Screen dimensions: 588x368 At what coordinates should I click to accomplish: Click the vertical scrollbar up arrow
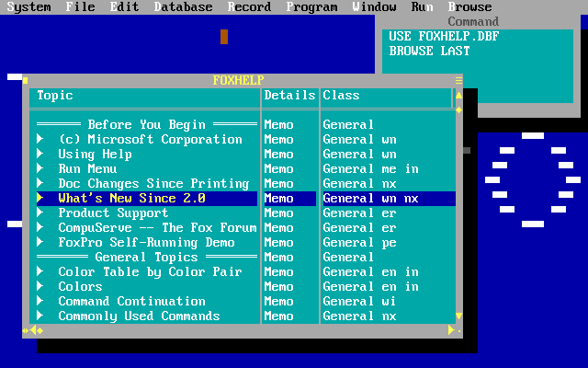[459, 96]
